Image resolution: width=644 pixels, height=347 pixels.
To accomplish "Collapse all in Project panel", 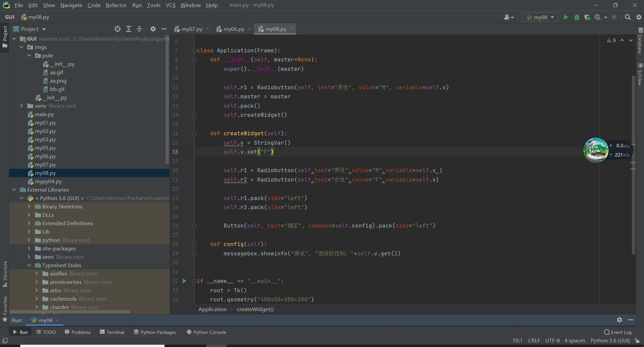I will click(139, 29).
